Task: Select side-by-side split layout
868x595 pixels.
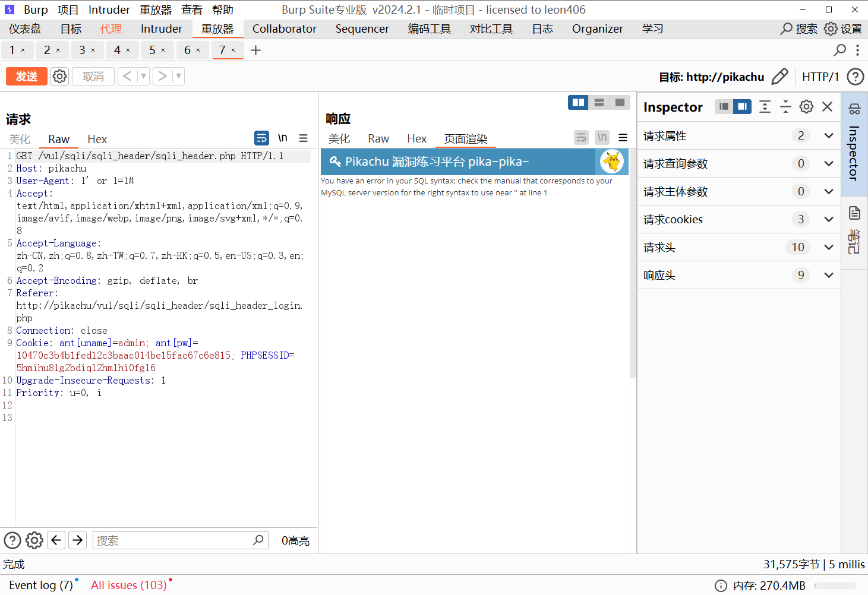Action: (578, 103)
